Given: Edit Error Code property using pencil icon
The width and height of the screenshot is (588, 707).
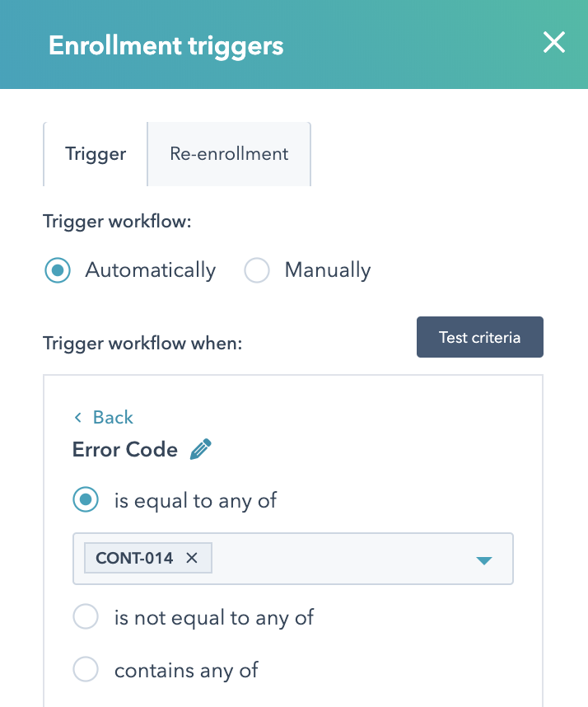Looking at the screenshot, I should click(200, 449).
